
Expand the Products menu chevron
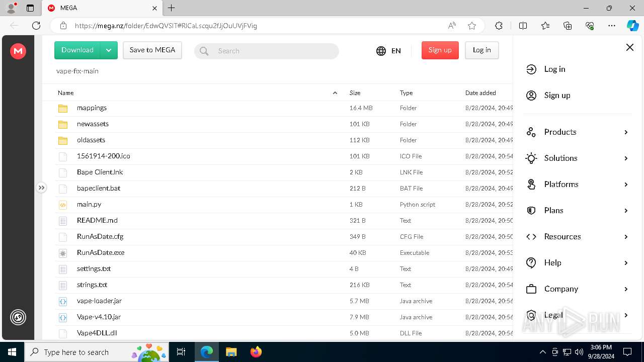tap(626, 132)
